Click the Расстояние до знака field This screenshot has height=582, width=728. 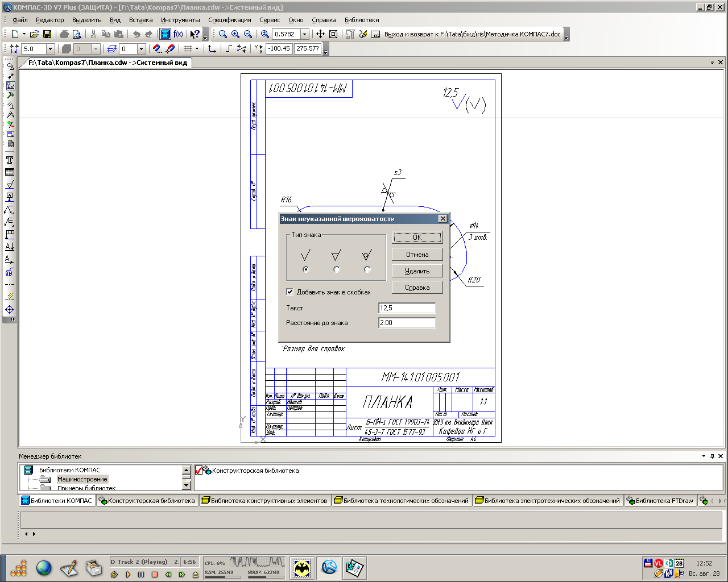(407, 323)
